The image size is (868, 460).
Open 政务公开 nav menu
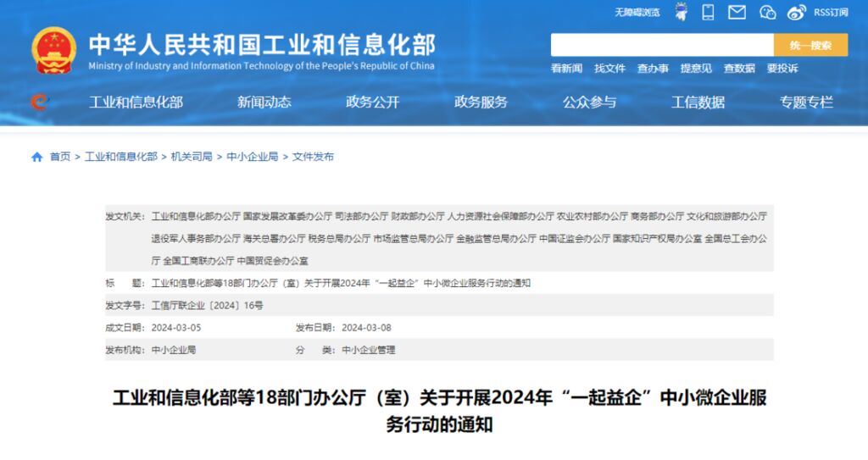(x=373, y=102)
